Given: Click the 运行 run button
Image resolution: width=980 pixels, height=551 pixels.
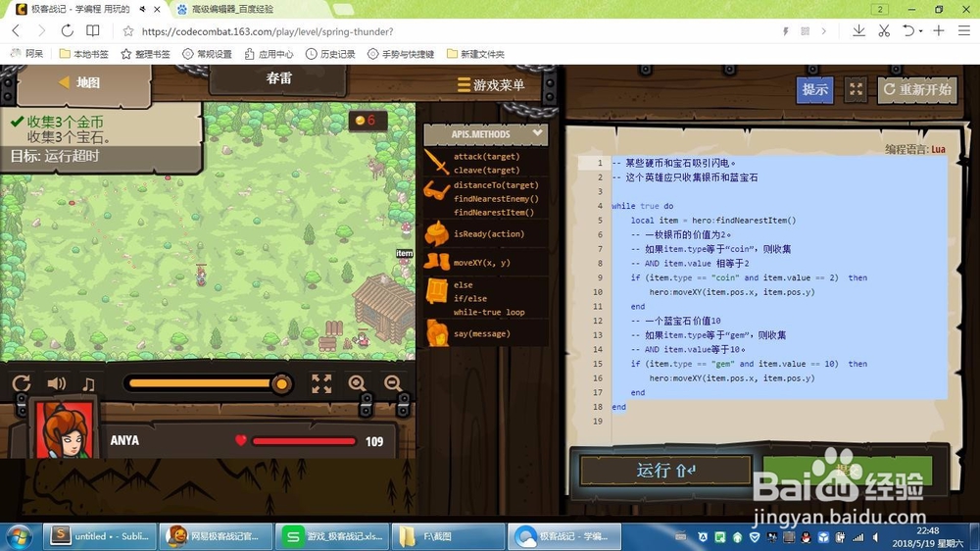Looking at the screenshot, I should pyautogui.click(x=665, y=471).
